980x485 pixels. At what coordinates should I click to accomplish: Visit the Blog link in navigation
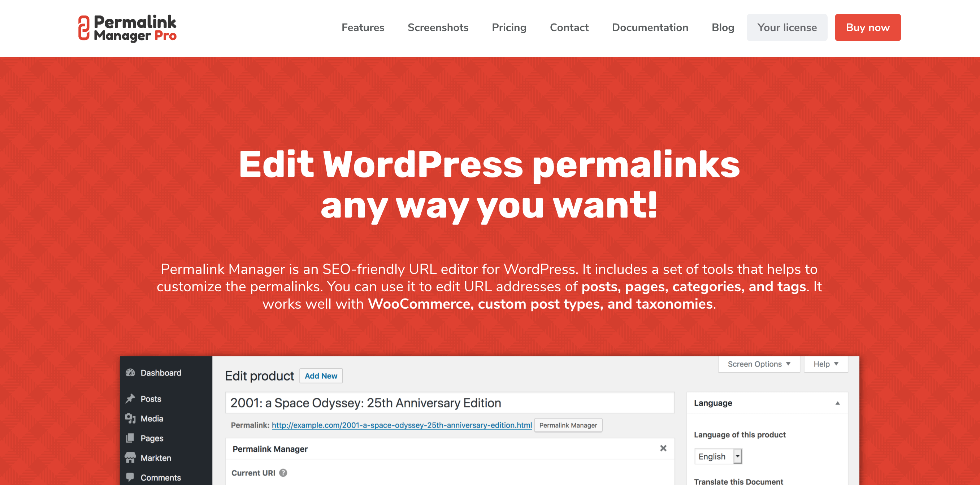tap(723, 27)
